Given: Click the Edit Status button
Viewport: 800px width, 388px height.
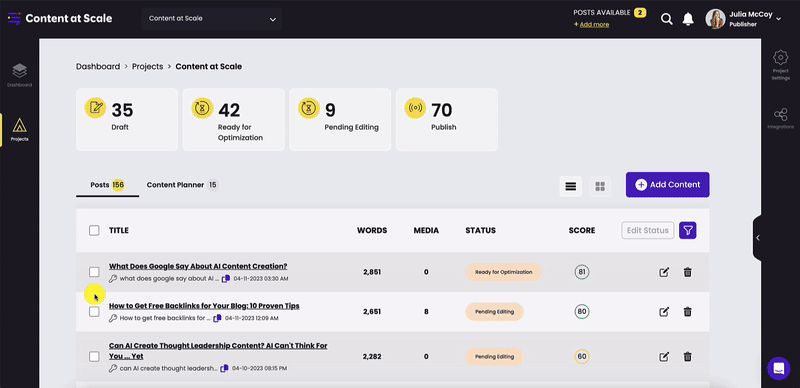Looking at the screenshot, I should 647,230.
